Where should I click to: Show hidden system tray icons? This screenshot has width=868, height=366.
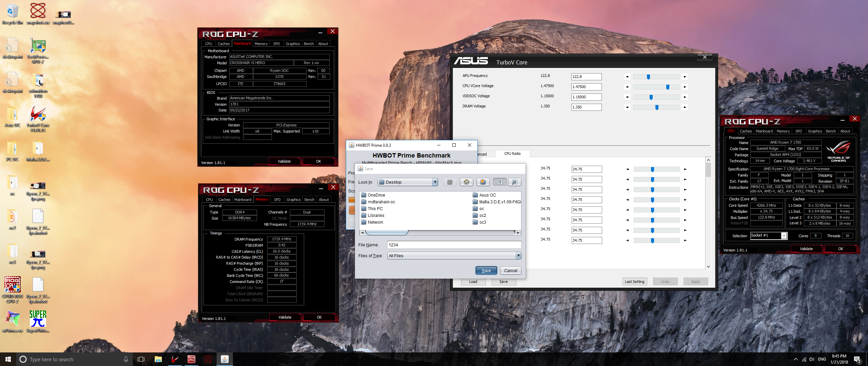point(795,359)
